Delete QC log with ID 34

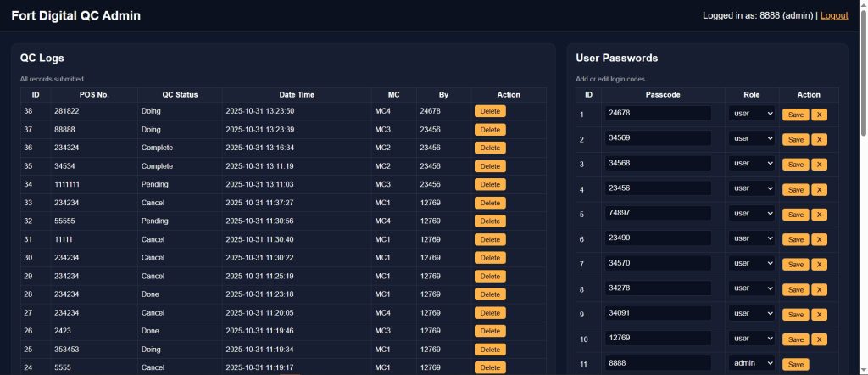pos(490,184)
